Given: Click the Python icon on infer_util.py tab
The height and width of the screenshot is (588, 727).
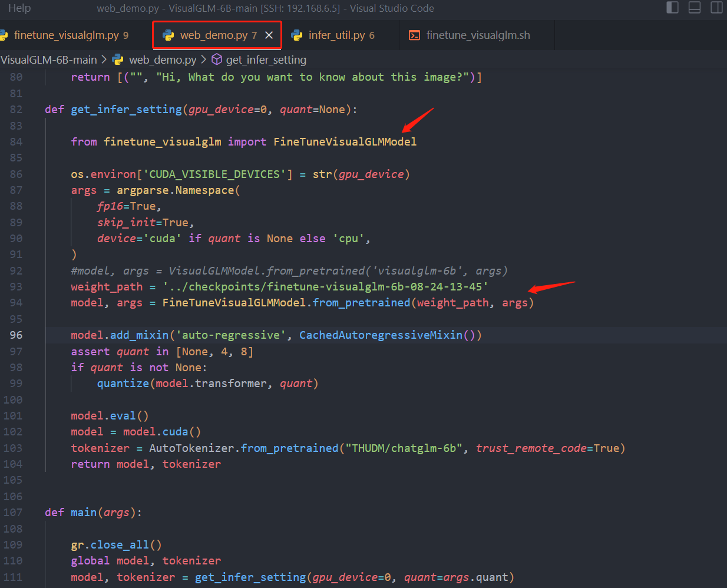Looking at the screenshot, I should (298, 35).
